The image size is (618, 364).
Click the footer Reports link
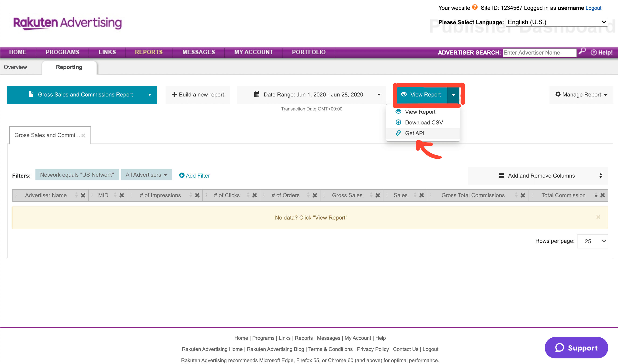tap(304, 338)
